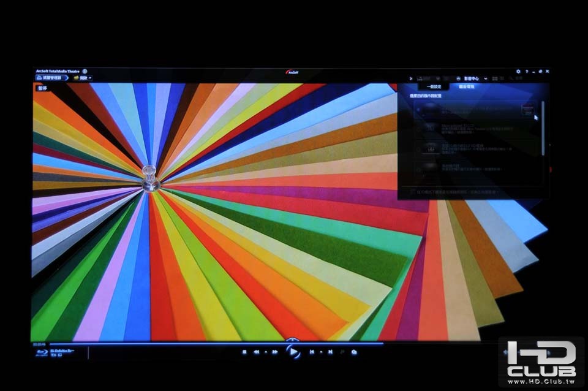Click the Blu-ray disc logo
Viewport: 588px width, 391px height.
(42, 353)
